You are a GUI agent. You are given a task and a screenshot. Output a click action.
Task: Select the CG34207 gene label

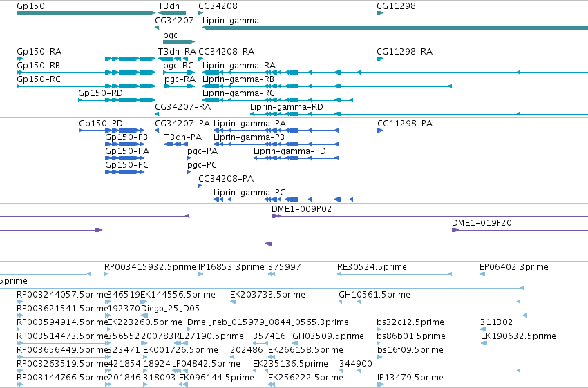[x=174, y=20]
